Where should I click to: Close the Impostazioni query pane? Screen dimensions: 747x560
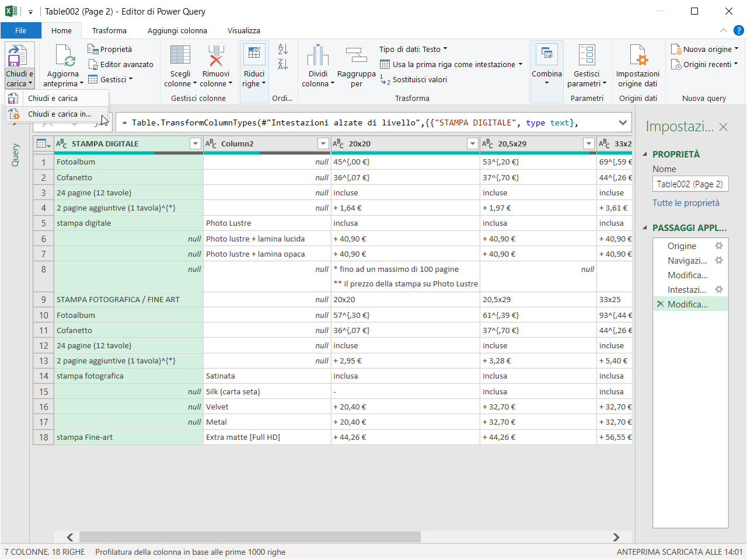click(723, 127)
